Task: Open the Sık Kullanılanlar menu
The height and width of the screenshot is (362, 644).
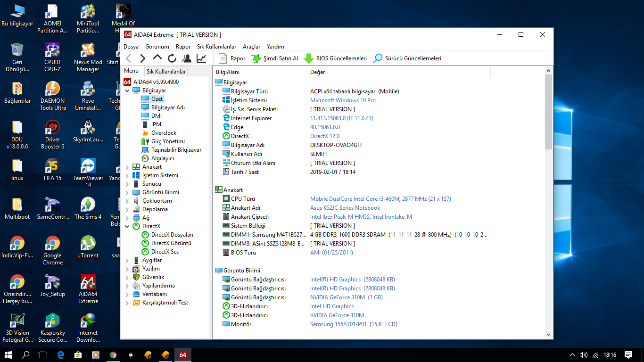Action: 216,47
